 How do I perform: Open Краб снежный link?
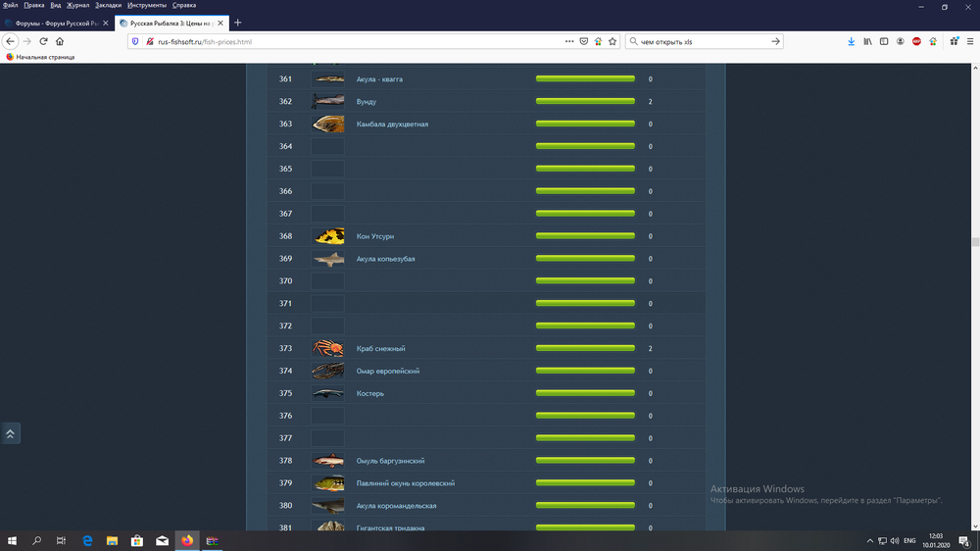[x=380, y=348]
